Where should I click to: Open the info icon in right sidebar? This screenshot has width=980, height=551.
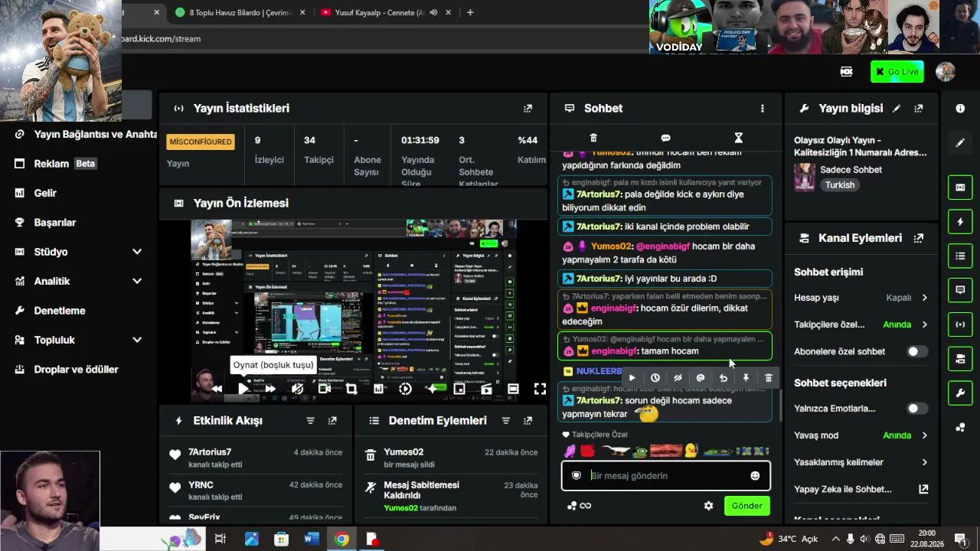tap(960, 109)
